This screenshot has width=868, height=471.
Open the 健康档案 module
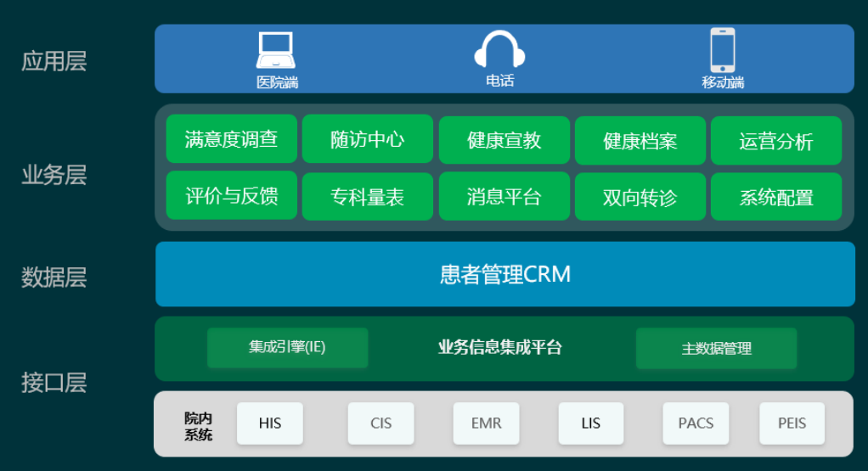tap(640, 141)
